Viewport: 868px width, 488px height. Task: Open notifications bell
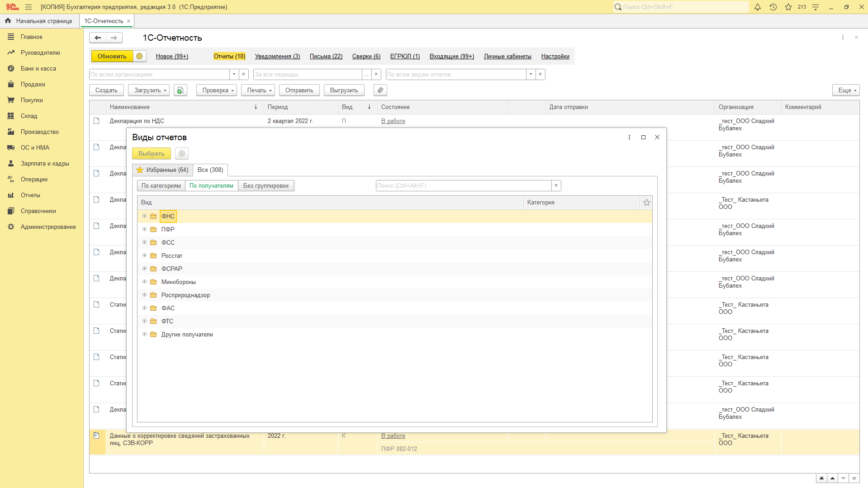(758, 7)
